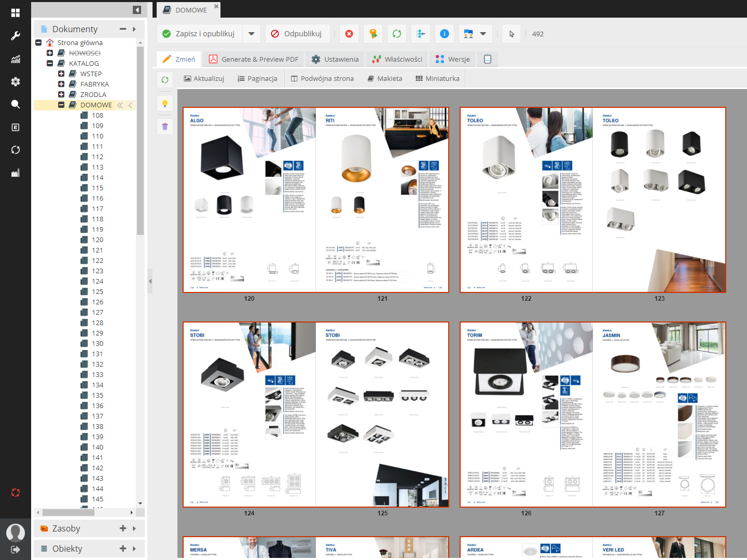
Task: Click the Odpublikuj button
Action: pyautogui.click(x=297, y=34)
